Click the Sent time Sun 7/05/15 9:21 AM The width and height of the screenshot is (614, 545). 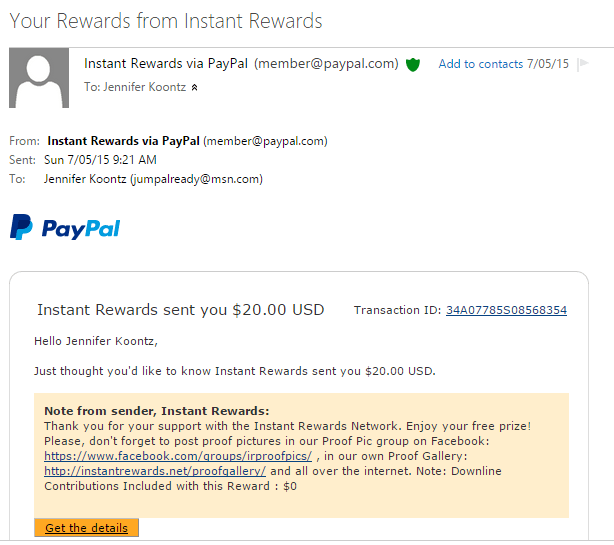click(x=100, y=160)
